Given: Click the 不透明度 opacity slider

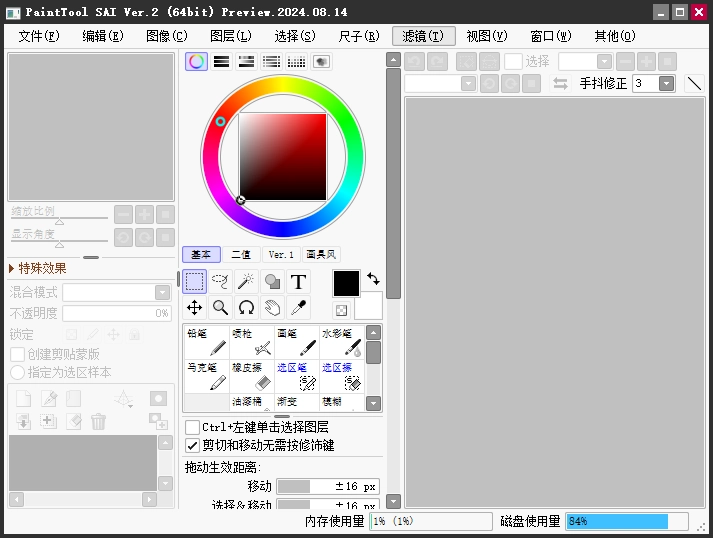Looking at the screenshot, I should click(x=116, y=313).
